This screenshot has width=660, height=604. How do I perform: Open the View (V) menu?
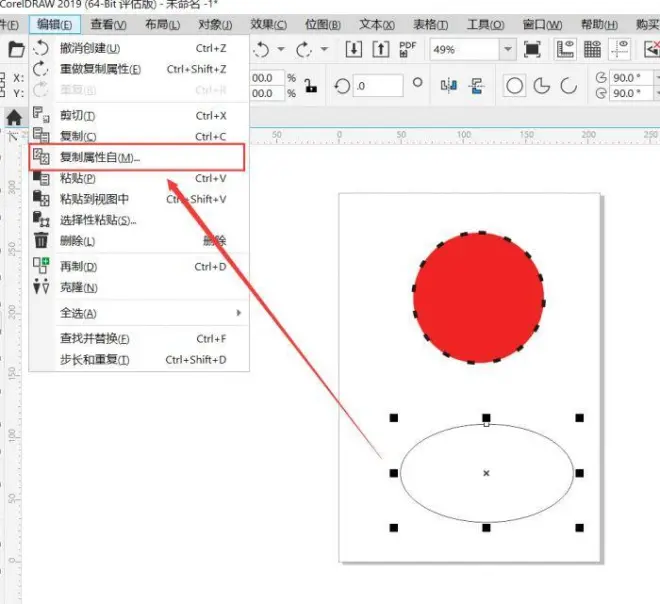coord(108,25)
